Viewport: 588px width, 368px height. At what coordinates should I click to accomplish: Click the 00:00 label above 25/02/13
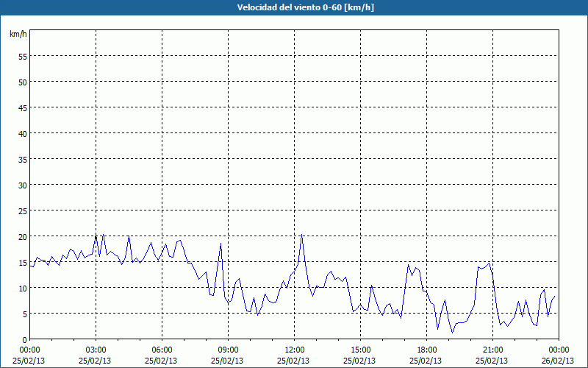coord(29,350)
